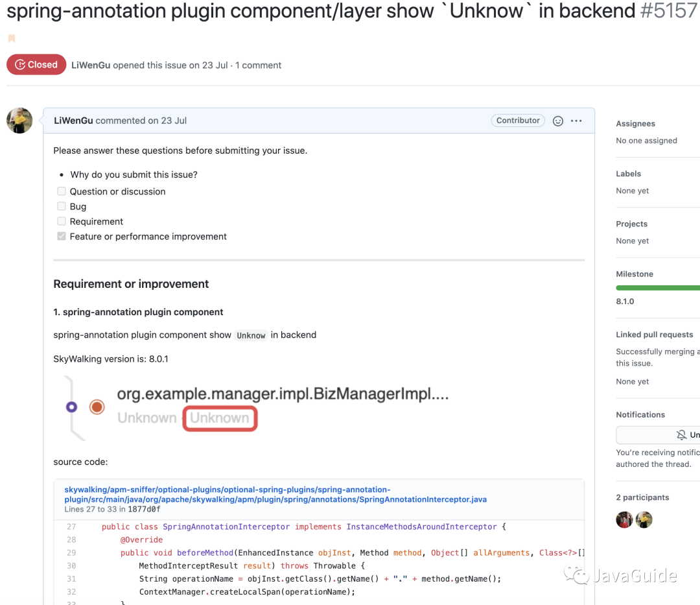Click the red Closed status badge
The image size is (700, 605).
tap(36, 65)
